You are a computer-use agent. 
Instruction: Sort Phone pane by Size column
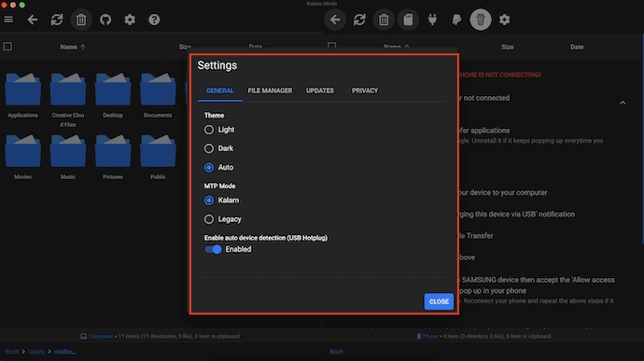click(x=507, y=47)
